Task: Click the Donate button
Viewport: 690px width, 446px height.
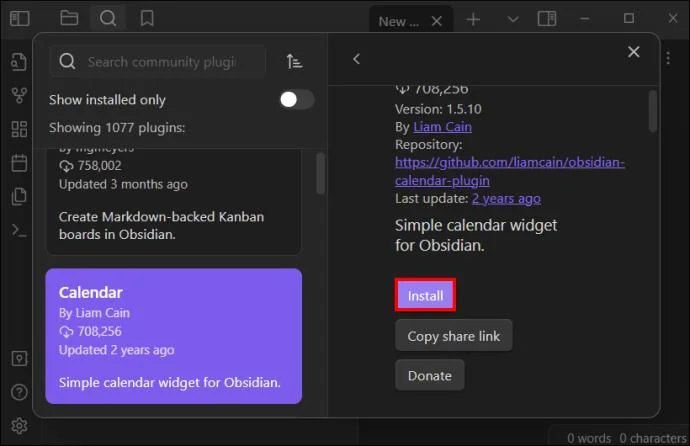Action: 429,375
